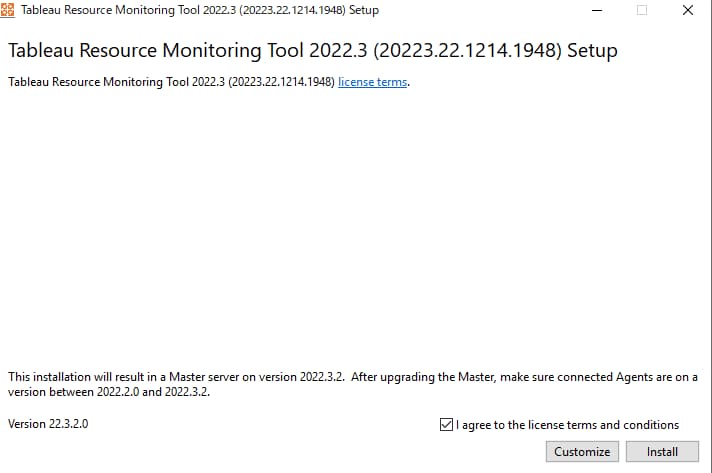Click the Master server installation note paragraph
Image resolution: width=712 pixels, height=473 pixels.
click(353, 384)
